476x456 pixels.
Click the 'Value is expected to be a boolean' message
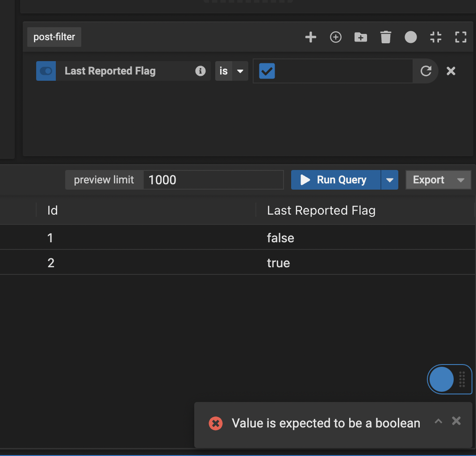tap(326, 423)
